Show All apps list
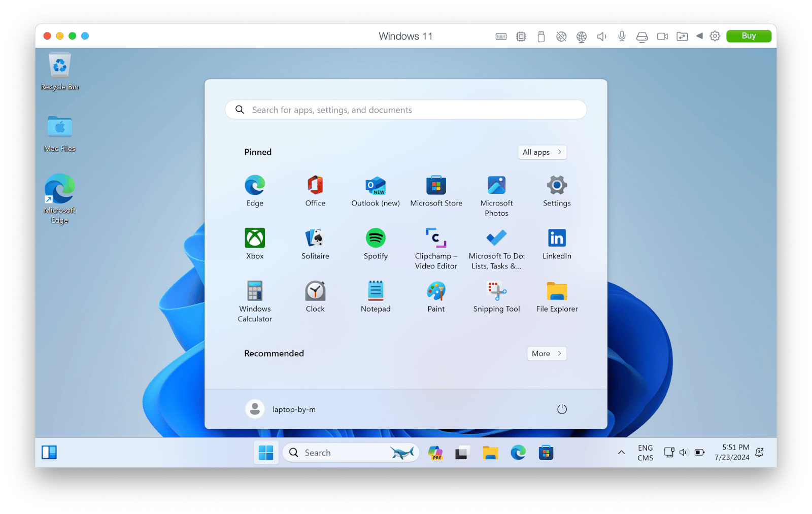This screenshot has height=514, width=812. (x=542, y=152)
